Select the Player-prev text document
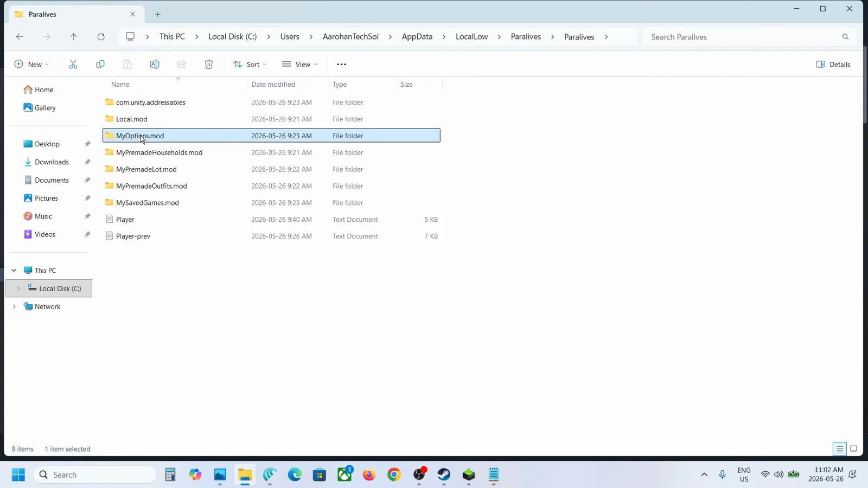The height and width of the screenshot is (488, 868). pos(271,236)
